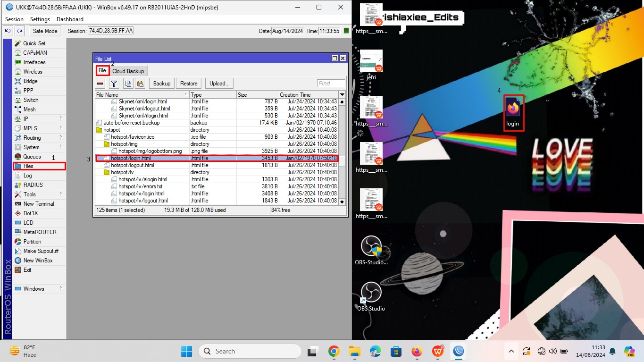Open the Dashboard menu
This screenshot has width=644, height=362.
[70, 19]
